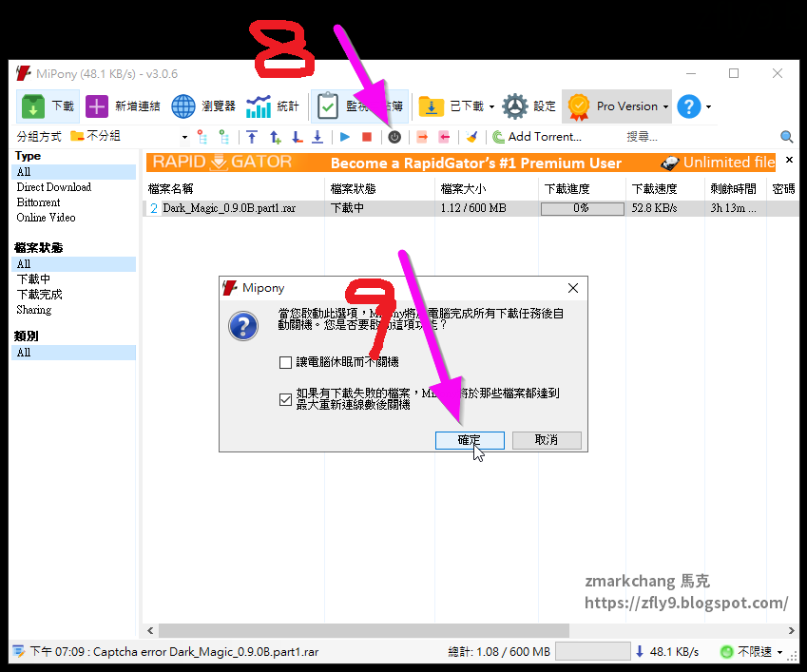The image size is (807, 672).
Task: Toggle clipboard monitoring button
Action: point(359,106)
